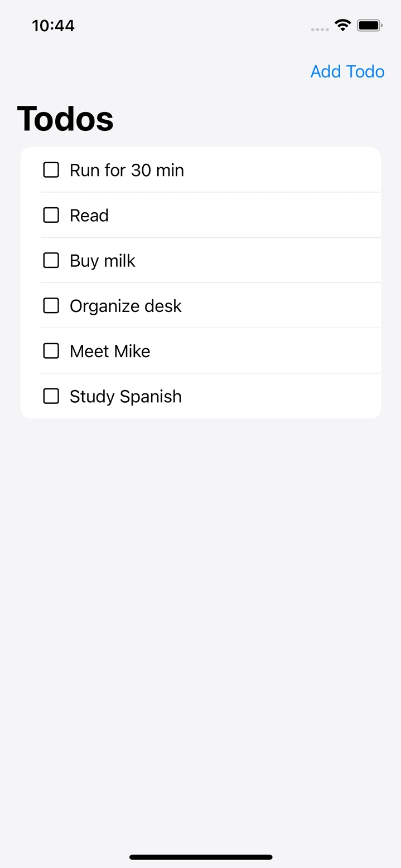Select the Run for 30 min text
The width and height of the screenshot is (401, 868).
(127, 170)
